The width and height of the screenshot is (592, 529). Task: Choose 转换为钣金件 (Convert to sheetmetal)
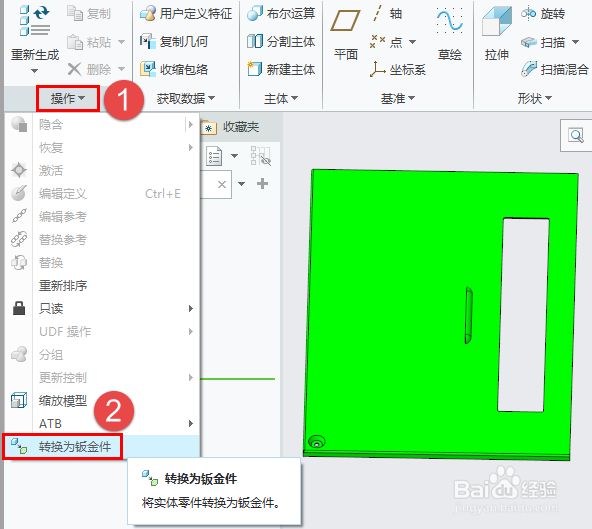[x=102, y=447]
